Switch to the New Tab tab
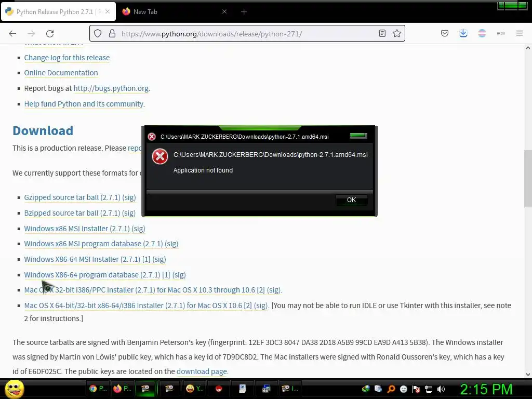Screen dimensions: 532x399 175,12
